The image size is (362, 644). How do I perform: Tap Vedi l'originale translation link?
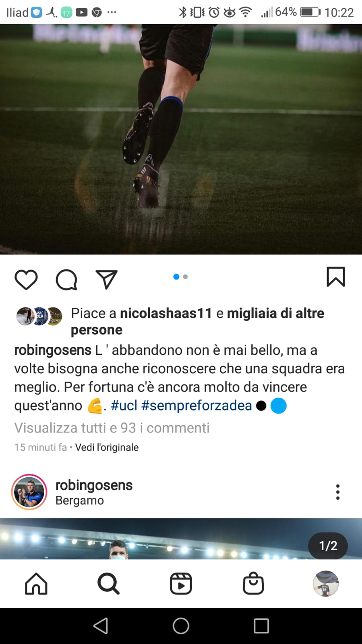pyautogui.click(x=107, y=447)
